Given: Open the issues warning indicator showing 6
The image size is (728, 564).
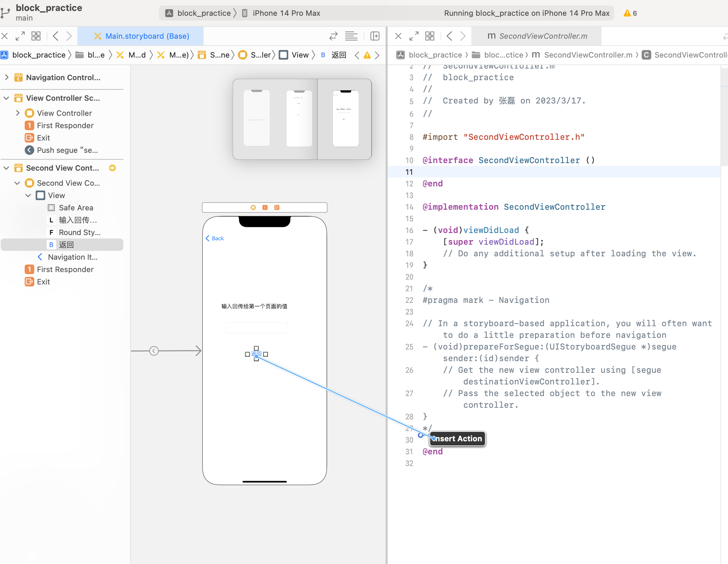Looking at the screenshot, I should click(x=630, y=13).
